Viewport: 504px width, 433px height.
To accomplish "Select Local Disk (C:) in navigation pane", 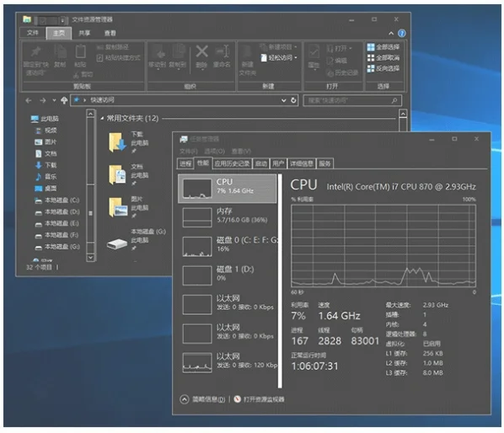I will pos(57,200).
